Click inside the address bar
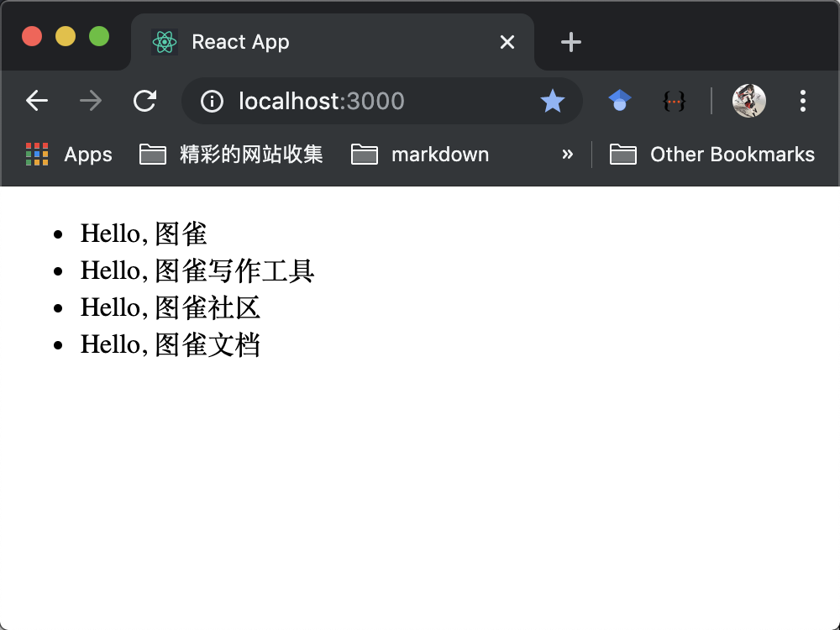The height and width of the screenshot is (630, 840). tap(353, 101)
